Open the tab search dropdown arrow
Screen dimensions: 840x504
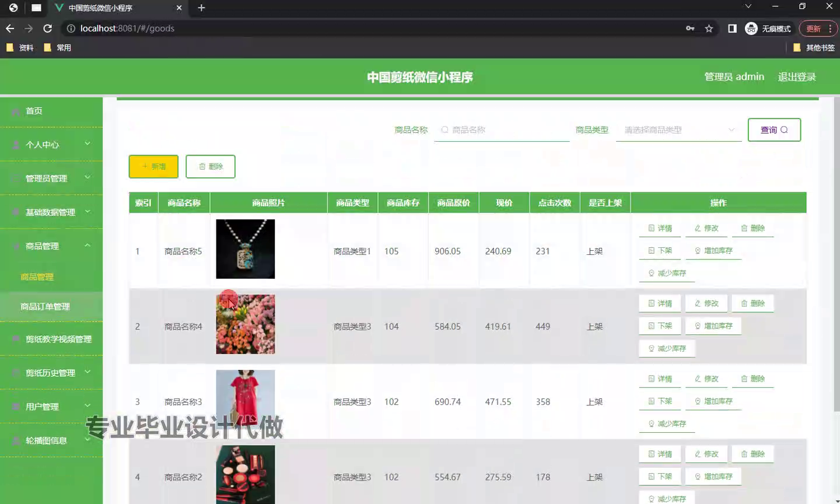[x=748, y=6]
